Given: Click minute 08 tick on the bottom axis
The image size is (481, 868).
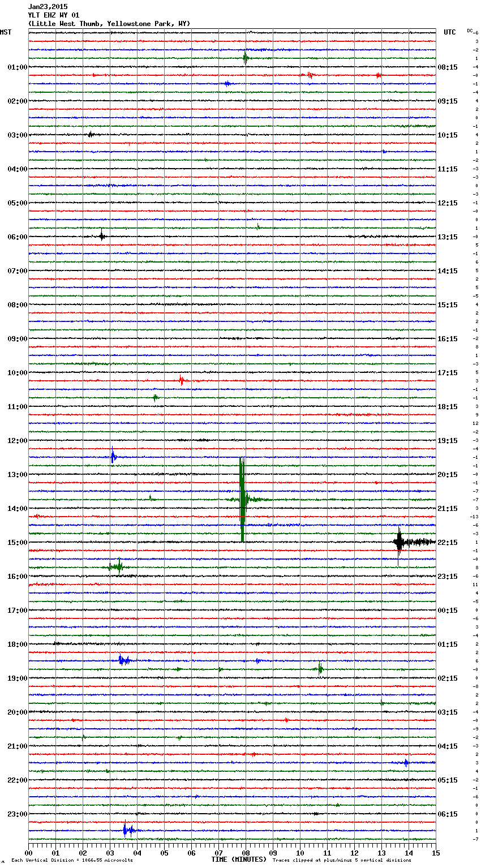Looking at the screenshot, I should tap(246, 853).
